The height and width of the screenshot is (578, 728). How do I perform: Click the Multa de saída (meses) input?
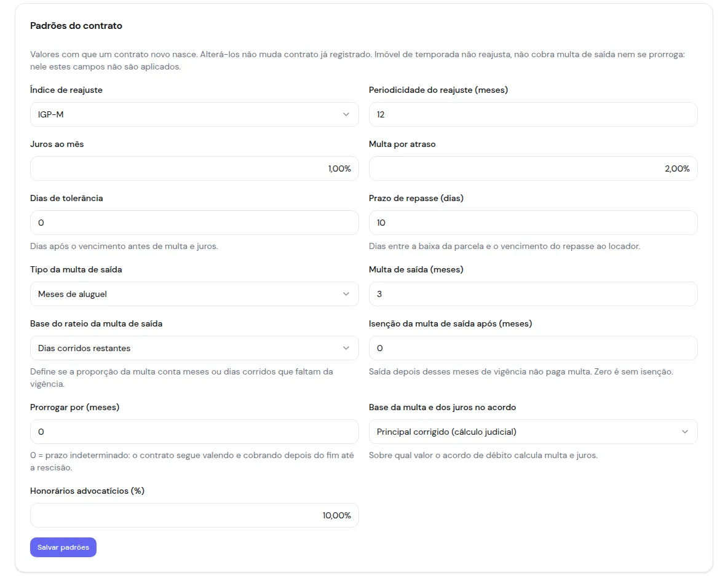tap(533, 294)
